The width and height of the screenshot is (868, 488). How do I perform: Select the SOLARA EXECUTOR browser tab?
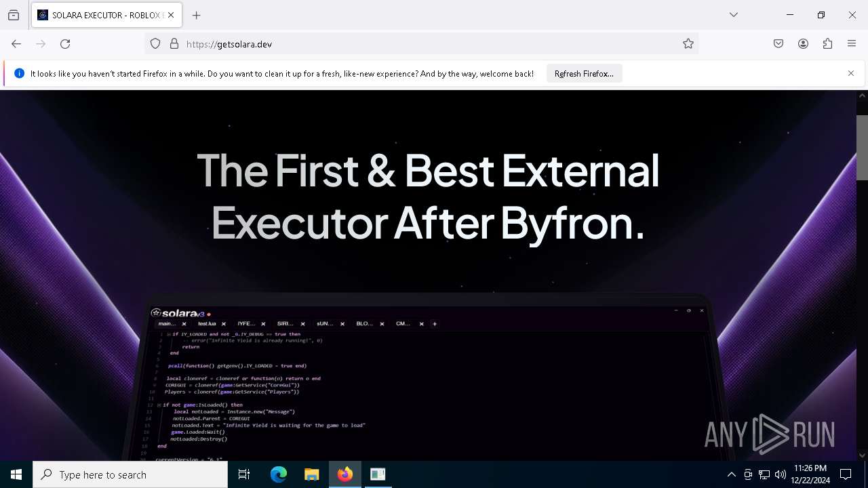click(x=105, y=15)
